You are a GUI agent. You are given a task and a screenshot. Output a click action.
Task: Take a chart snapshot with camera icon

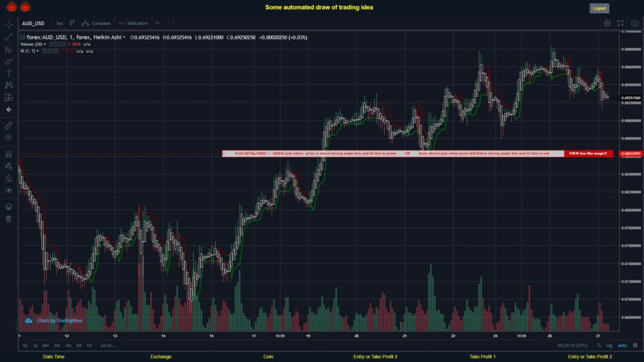(x=635, y=23)
